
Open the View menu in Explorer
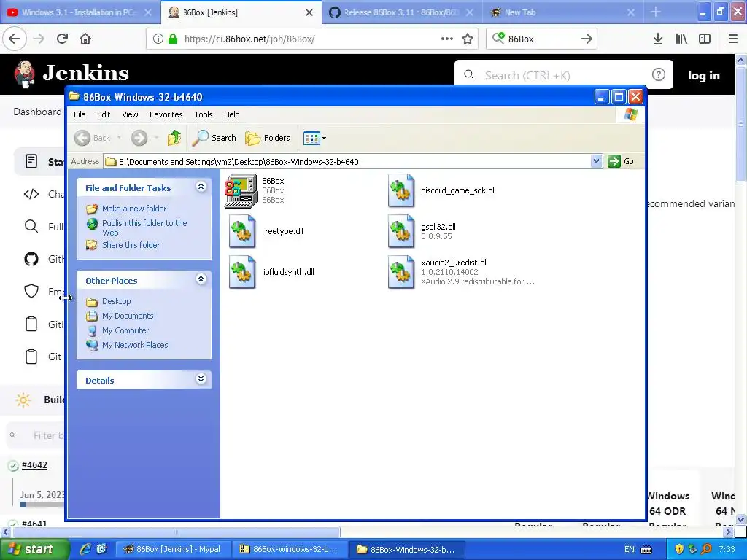130,114
